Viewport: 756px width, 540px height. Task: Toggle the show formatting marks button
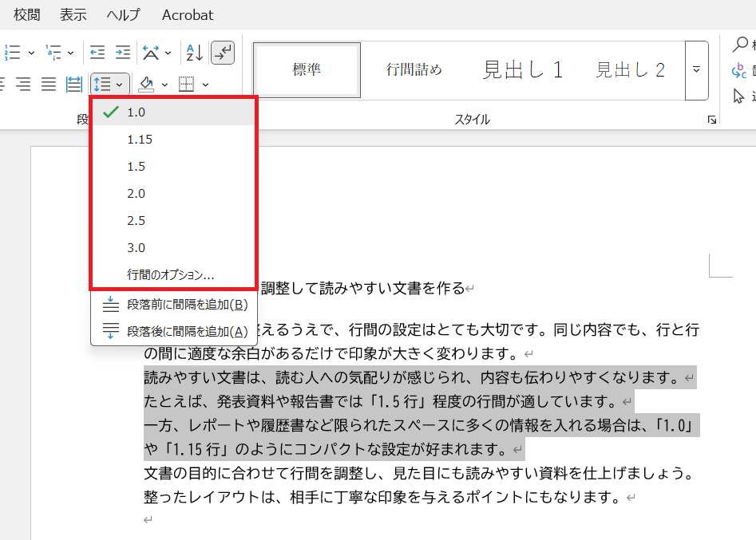click(223, 53)
